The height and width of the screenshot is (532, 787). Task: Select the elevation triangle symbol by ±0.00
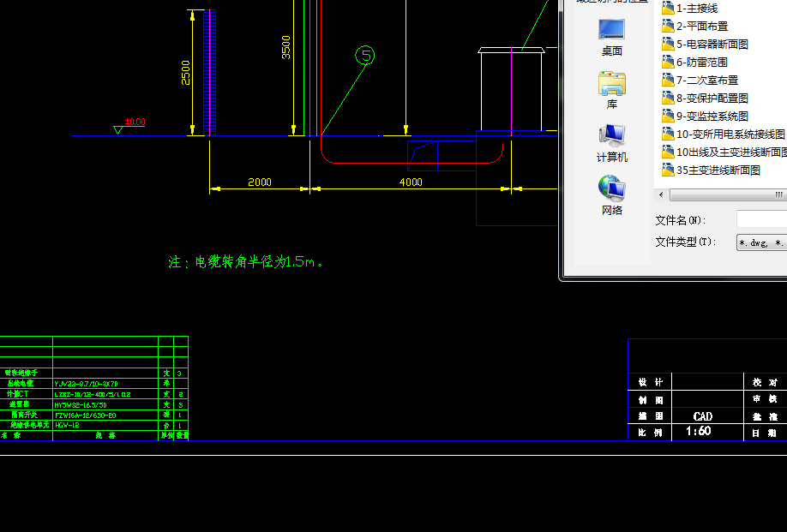point(118,130)
